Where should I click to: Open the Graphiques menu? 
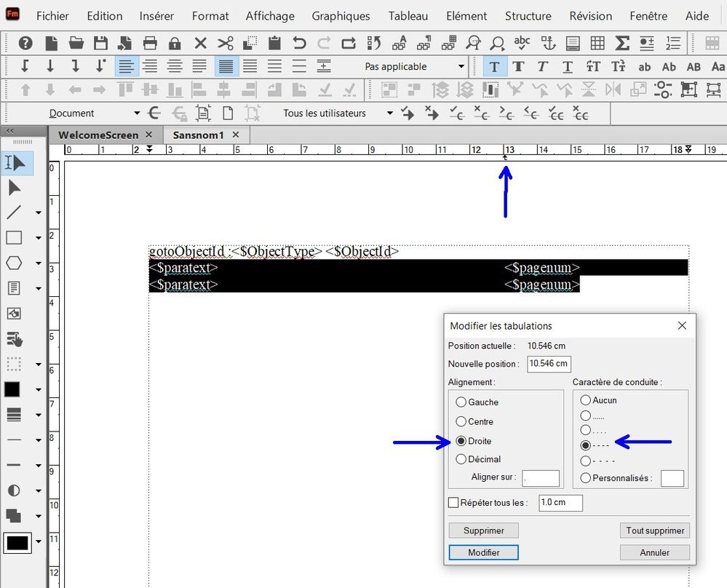click(x=341, y=15)
